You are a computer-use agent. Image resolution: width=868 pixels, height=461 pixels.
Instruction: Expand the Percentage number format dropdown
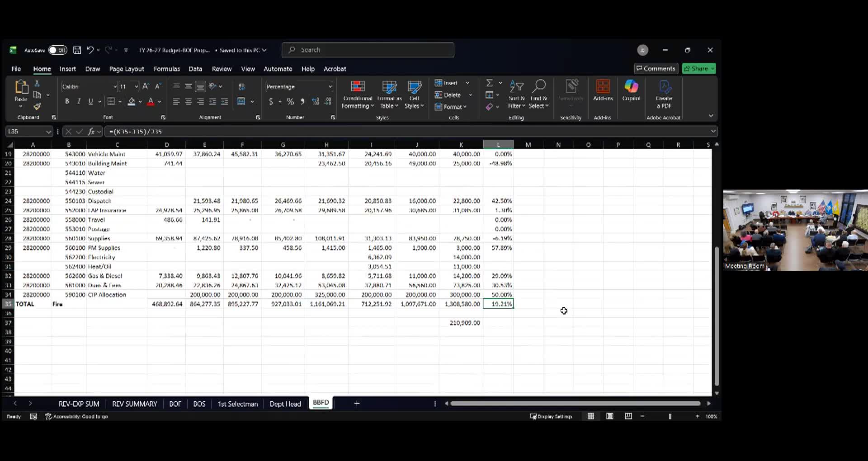coord(330,87)
